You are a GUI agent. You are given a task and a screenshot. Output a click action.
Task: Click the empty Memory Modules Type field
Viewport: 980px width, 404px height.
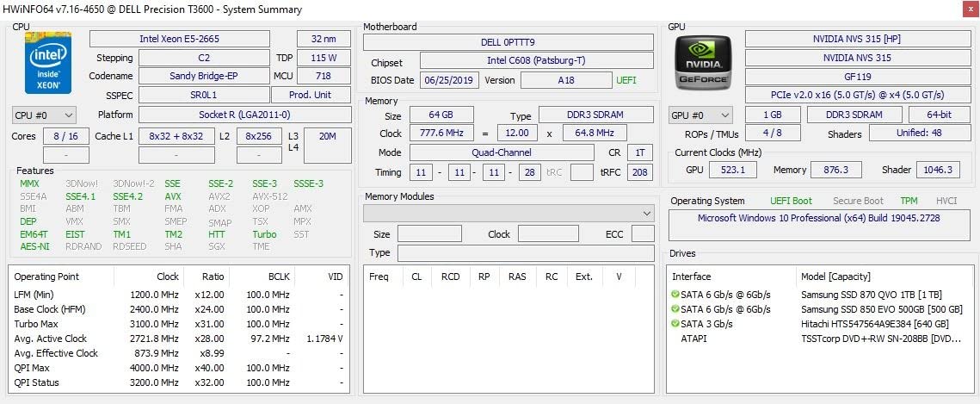pyautogui.click(x=526, y=252)
